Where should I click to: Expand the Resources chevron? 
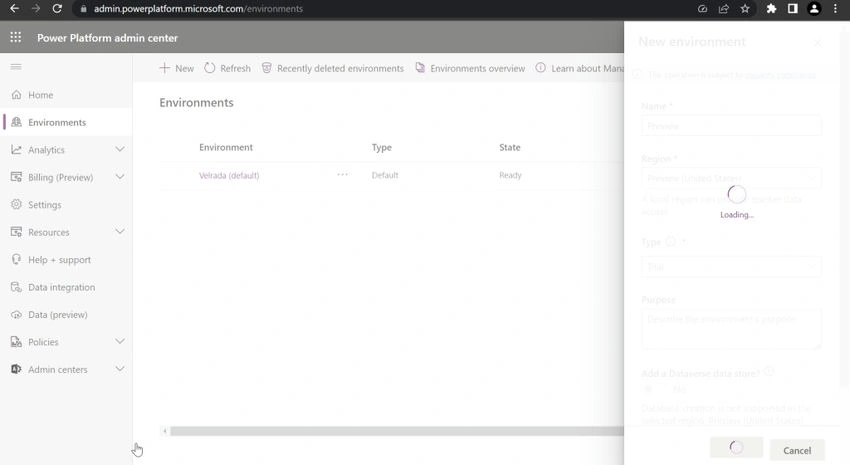pyautogui.click(x=120, y=232)
